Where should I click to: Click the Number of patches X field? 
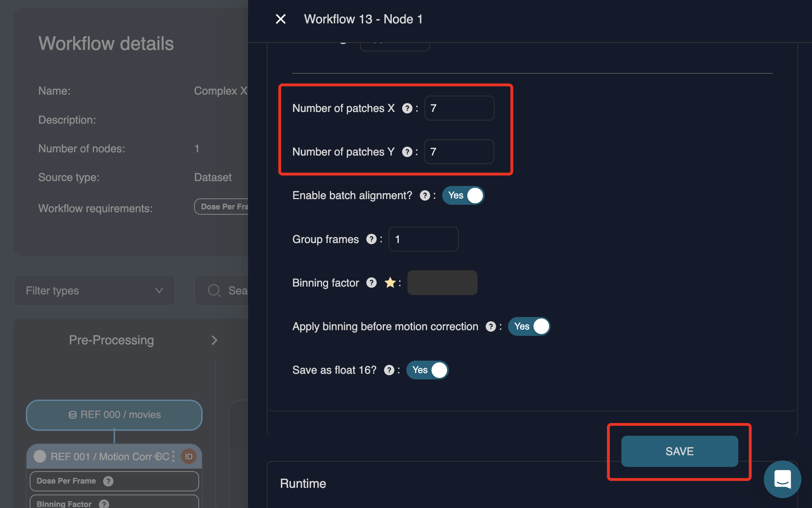[459, 108]
